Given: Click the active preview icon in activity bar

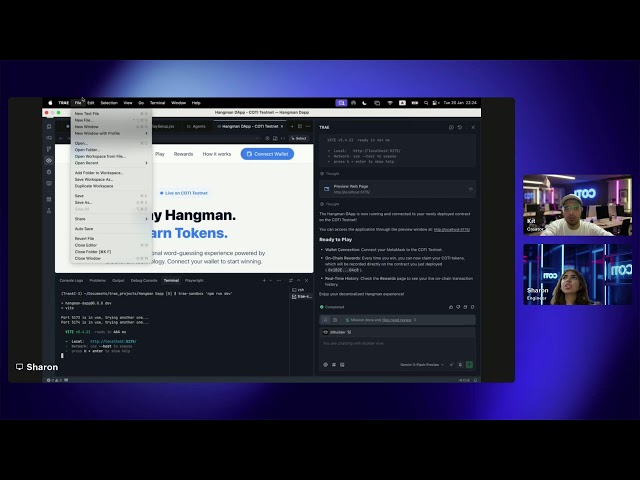Looking at the screenshot, I should (x=49, y=161).
